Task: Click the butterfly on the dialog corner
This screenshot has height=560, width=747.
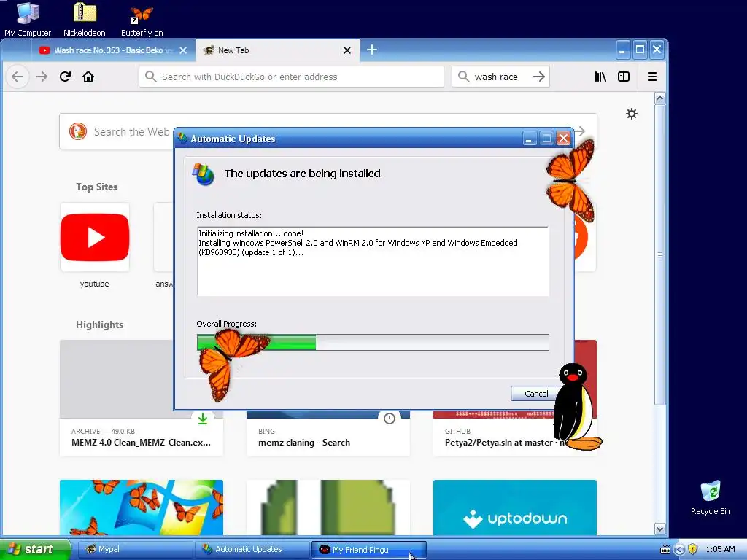Action: coord(570,181)
